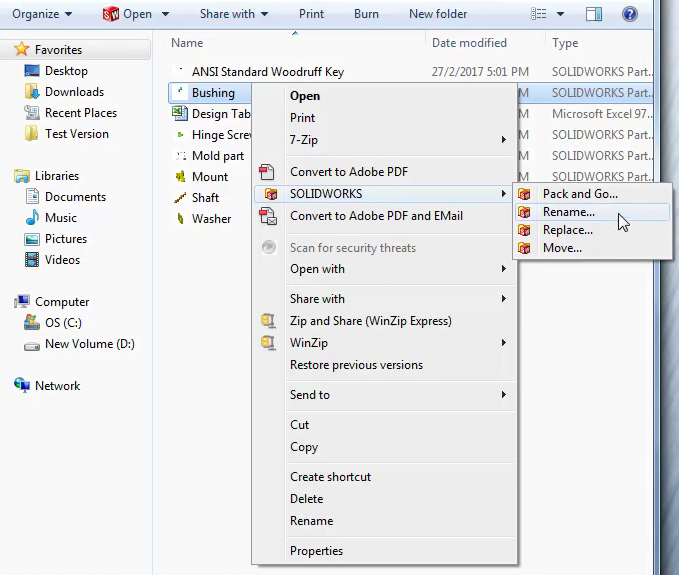Click the Network icon in sidebar

click(22, 385)
